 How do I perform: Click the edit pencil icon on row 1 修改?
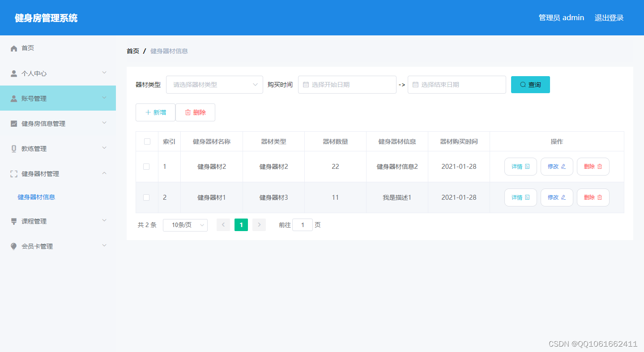(563, 166)
